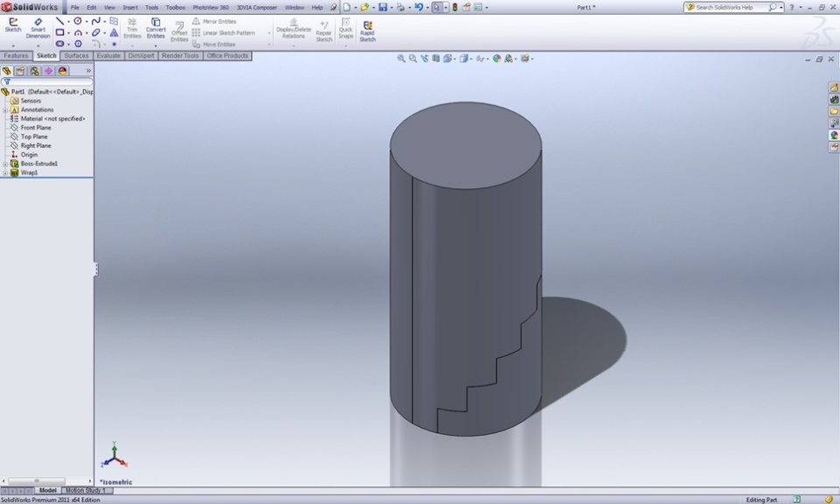840x504 pixels.
Task: Click the Help question mark button
Action: (791, 8)
